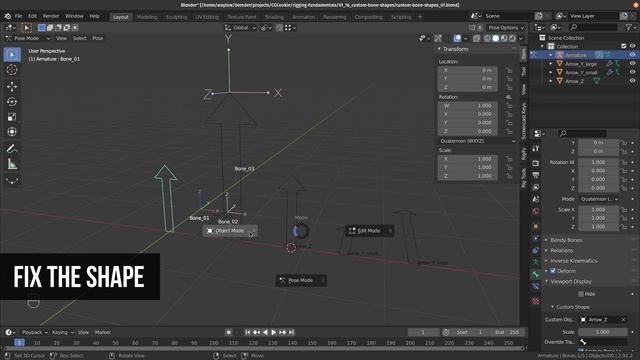The image size is (640, 360).
Task: Open the Object properties tab icon
Action: pyautogui.click(x=536, y=227)
